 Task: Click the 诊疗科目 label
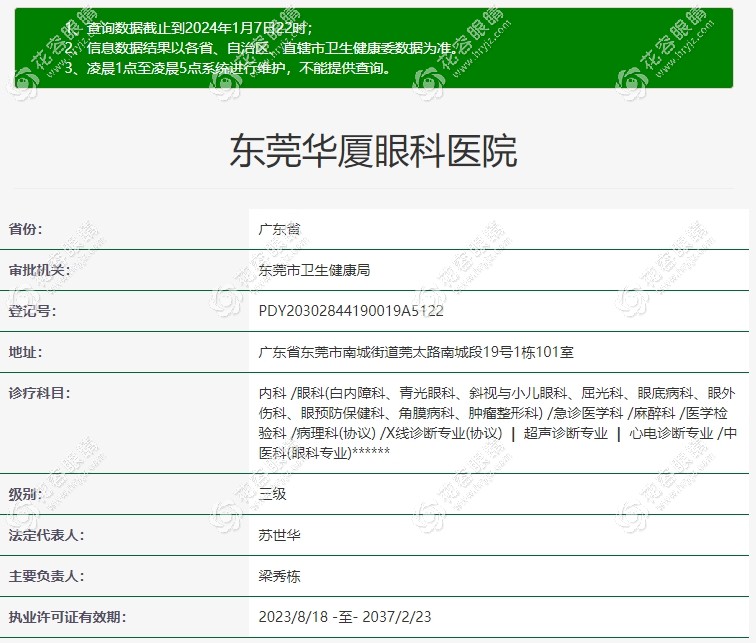[40, 393]
